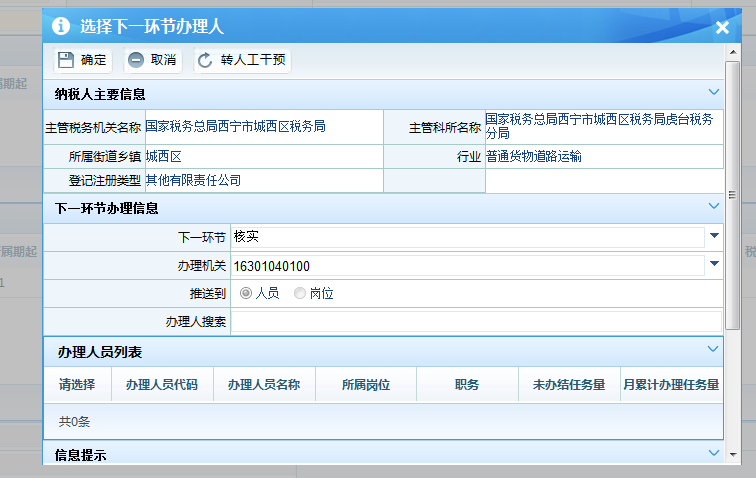Click the vertical scrollbar thumb
The image size is (756, 478).
pyautogui.click(x=733, y=195)
